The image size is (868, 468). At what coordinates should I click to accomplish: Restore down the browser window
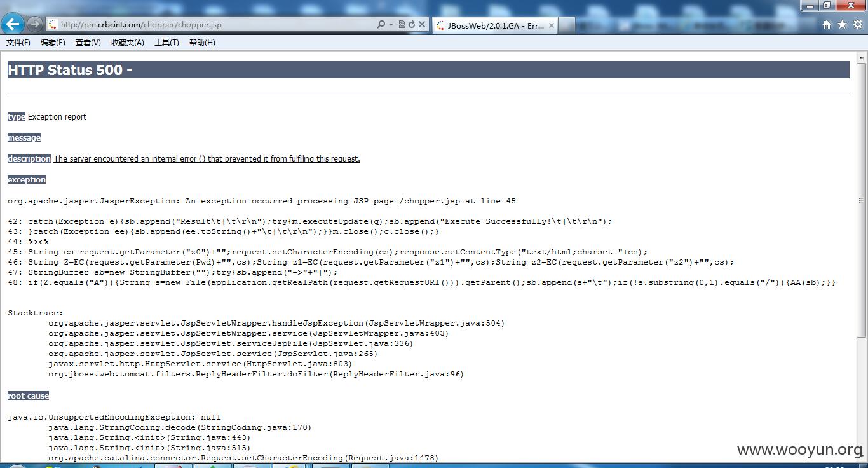826,5
